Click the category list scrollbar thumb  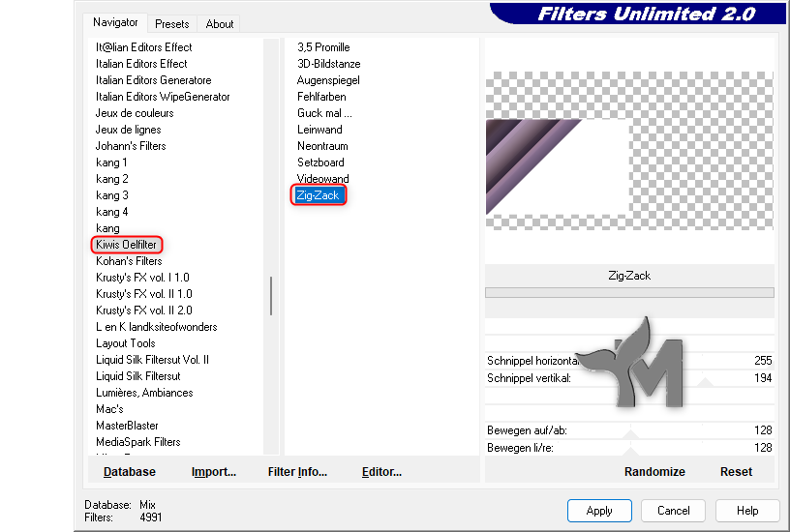(x=271, y=296)
